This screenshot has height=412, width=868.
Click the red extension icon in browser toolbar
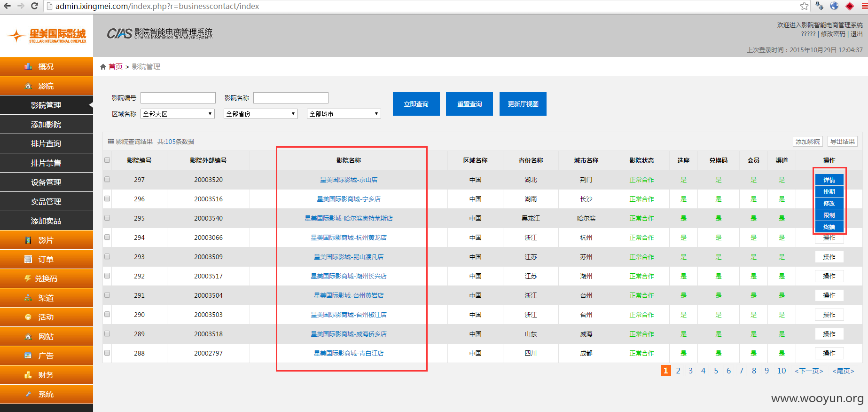850,6
